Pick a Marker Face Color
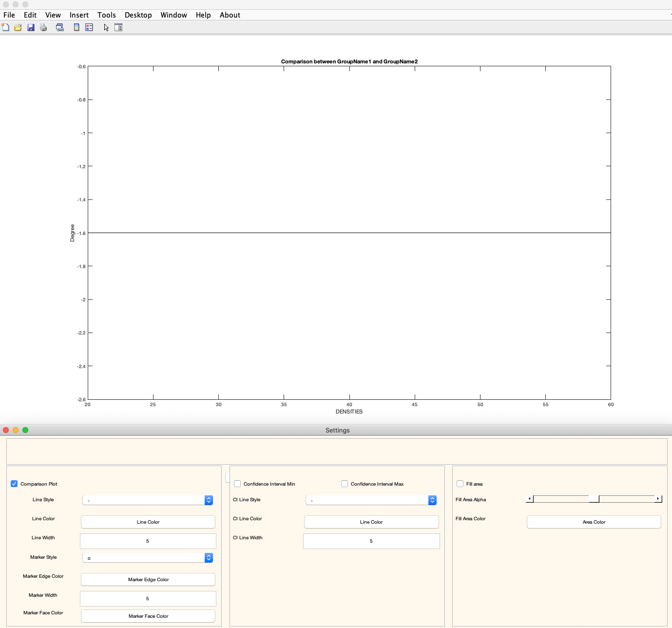The height and width of the screenshot is (628, 672). pyautogui.click(x=148, y=616)
